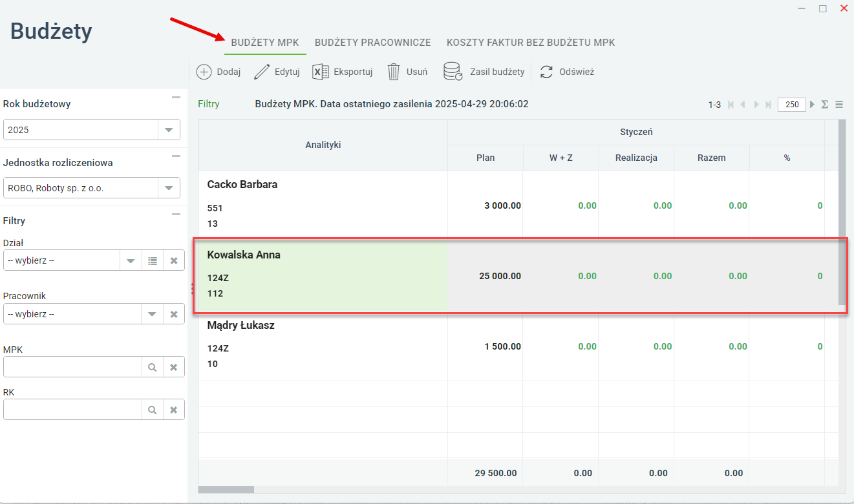Click the panel splitter handle dots

193,289
